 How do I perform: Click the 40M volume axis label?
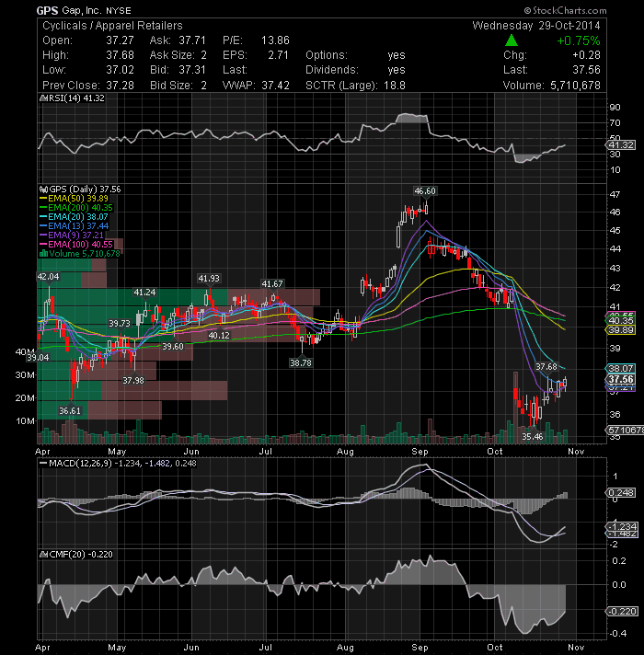point(24,351)
